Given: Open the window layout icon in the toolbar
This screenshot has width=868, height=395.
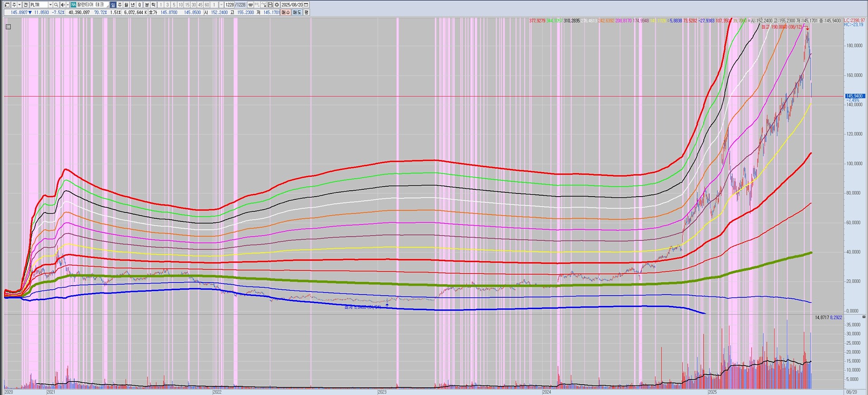Looking at the screenshot, I should click(7, 5).
